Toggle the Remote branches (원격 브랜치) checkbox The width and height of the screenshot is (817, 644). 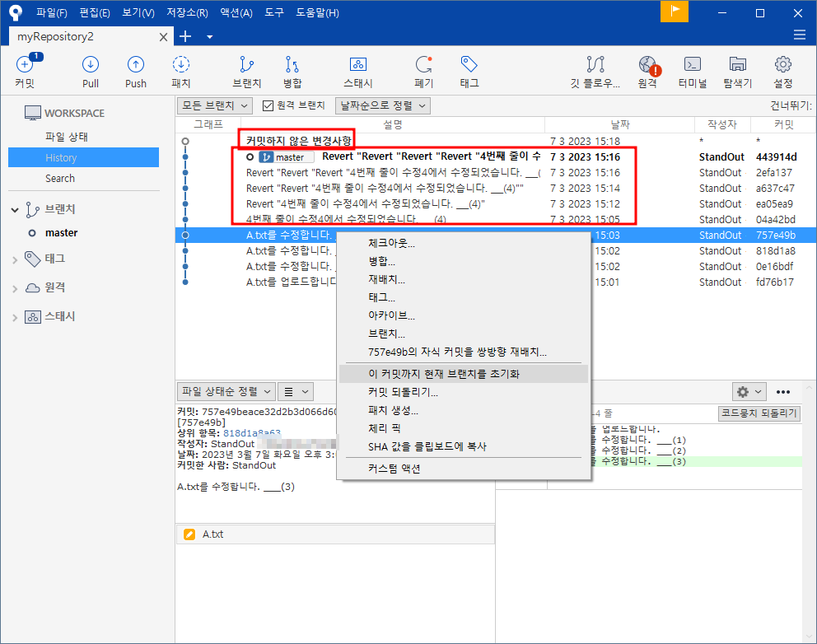click(x=268, y=105)
